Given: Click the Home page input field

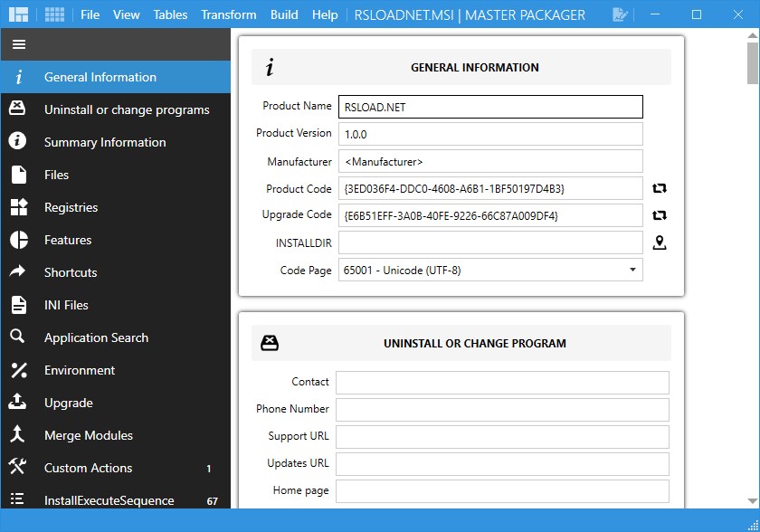Looking at the screenshot, I should pyautogui.click(x=503, y=491).
